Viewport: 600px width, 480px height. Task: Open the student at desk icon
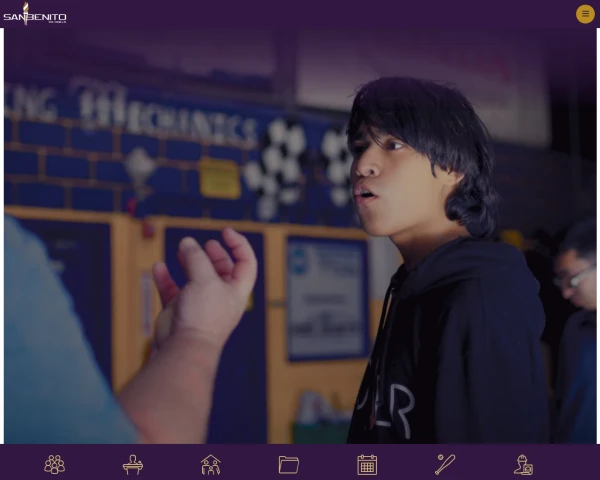[133, 464]
